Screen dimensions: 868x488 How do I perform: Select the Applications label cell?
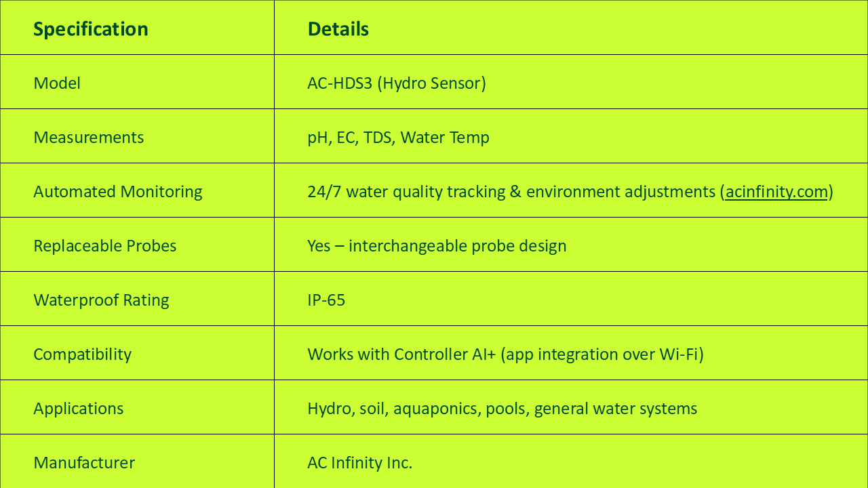coord(79,409)
